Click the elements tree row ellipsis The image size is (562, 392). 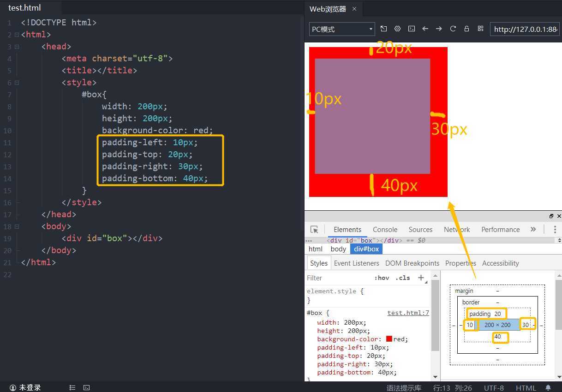tap(309, 240)
